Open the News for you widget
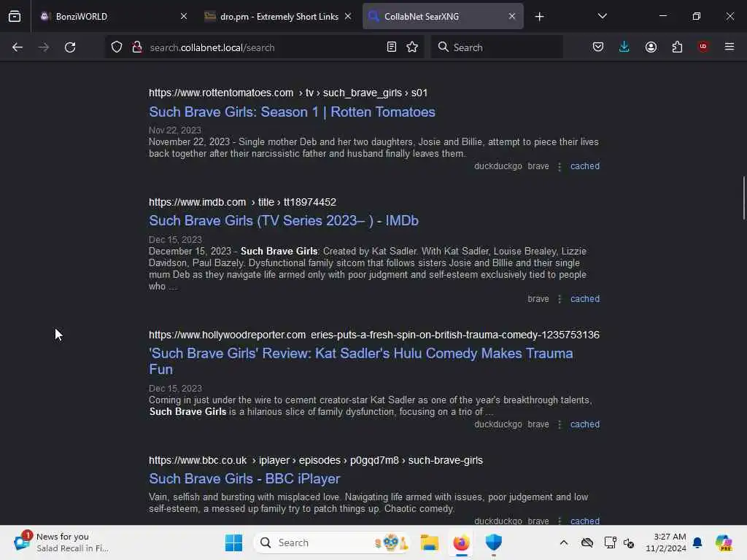The width and height of the screenshot is (747, 560). pyautogui.click(x=62, y=542)
